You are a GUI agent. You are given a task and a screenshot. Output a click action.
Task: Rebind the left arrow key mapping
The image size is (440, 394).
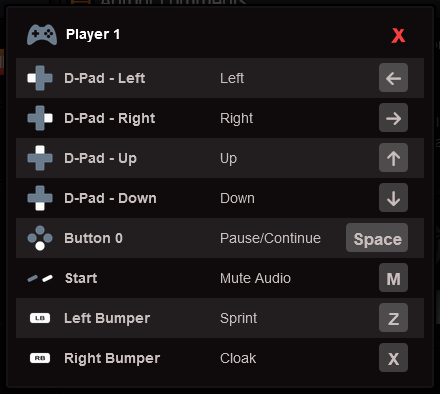pos(393,78)
